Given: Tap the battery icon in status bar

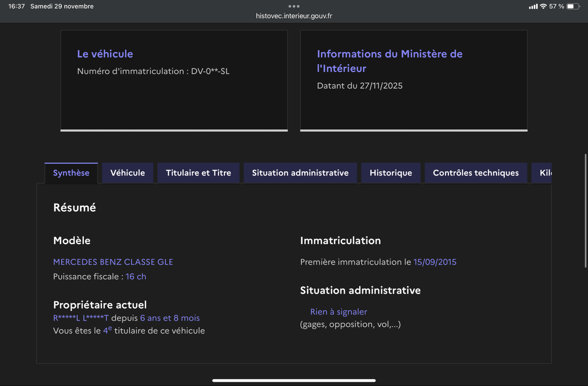Looking at the screenshot, I should (x=573, y=6).
